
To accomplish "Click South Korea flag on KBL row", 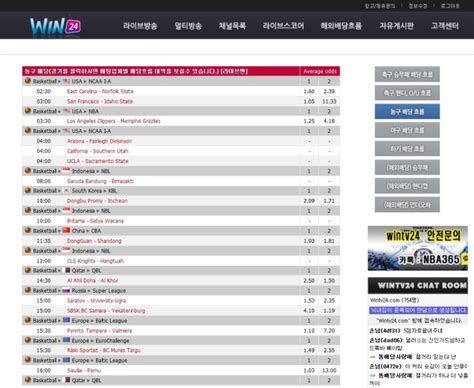I will tap(66, 190).
